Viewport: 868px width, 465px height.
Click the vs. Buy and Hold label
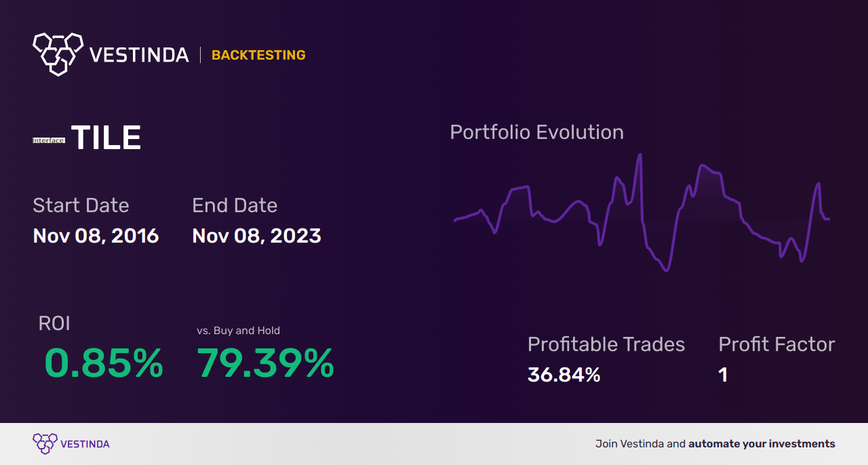click(239, 331)
